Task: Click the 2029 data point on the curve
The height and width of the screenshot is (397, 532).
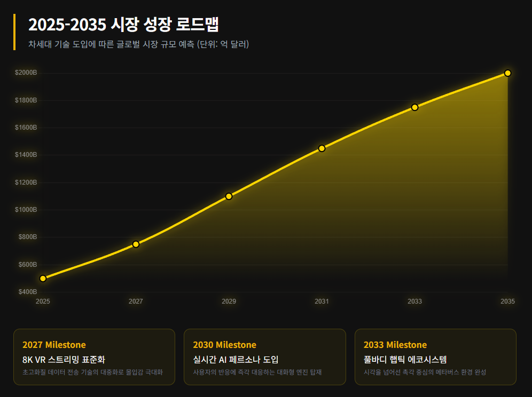Action: 229,196
